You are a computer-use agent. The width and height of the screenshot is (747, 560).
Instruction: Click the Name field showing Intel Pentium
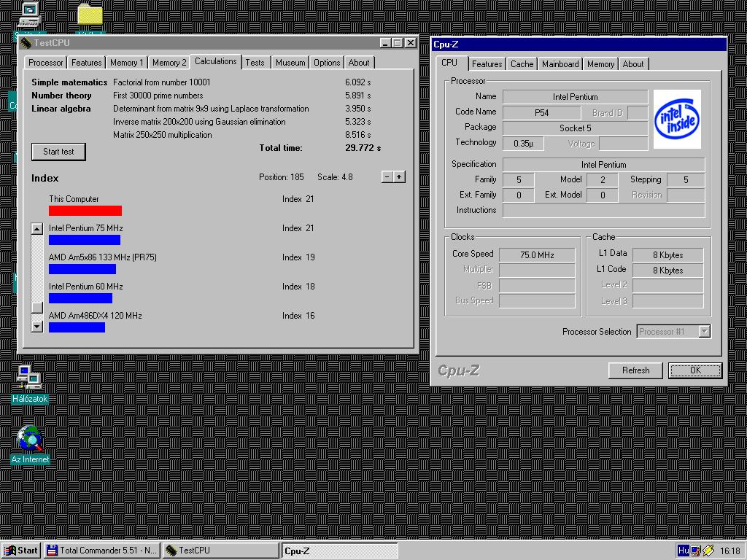click(575, 97)
